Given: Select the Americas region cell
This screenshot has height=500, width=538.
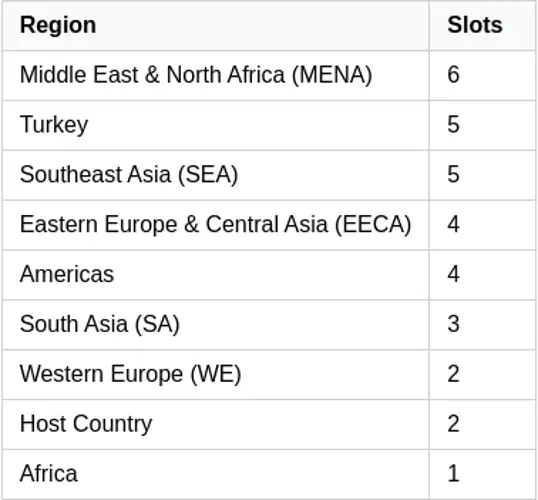Looking at the screenshot, I should tap(215, 275).
